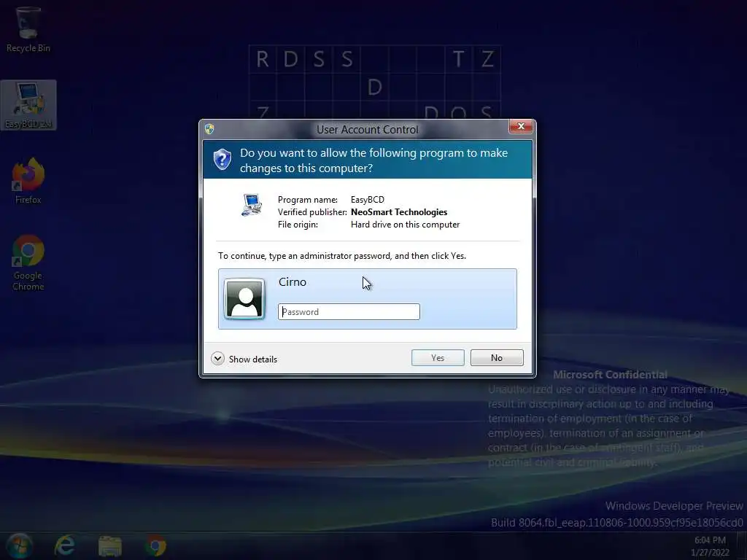Select EasyBCD 2.4 desktop shortcut

(x=28, y=105)
